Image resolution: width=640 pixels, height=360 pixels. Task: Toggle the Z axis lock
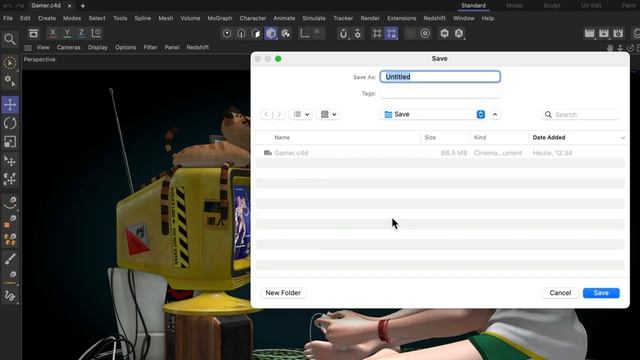pos(82,33)
